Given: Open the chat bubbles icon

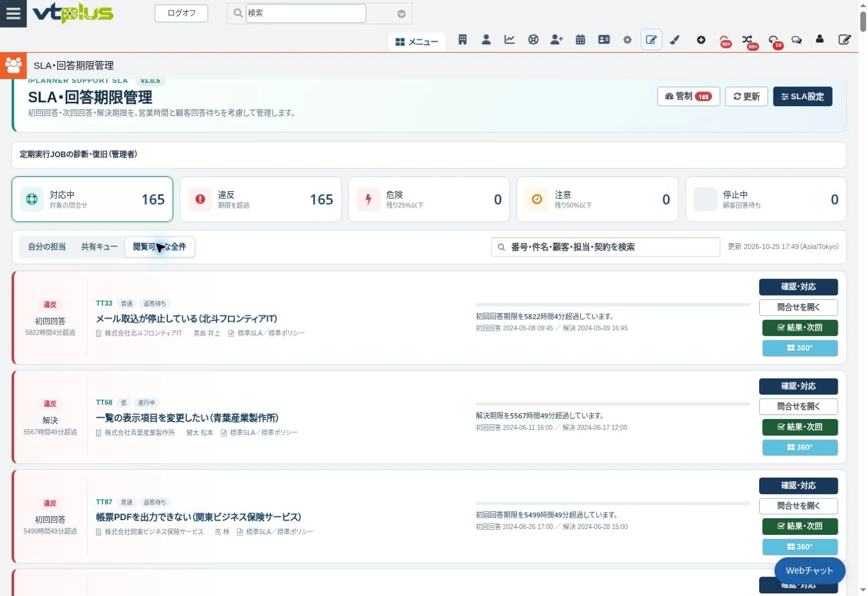Looking at the screenshot, I should point(797,40).
